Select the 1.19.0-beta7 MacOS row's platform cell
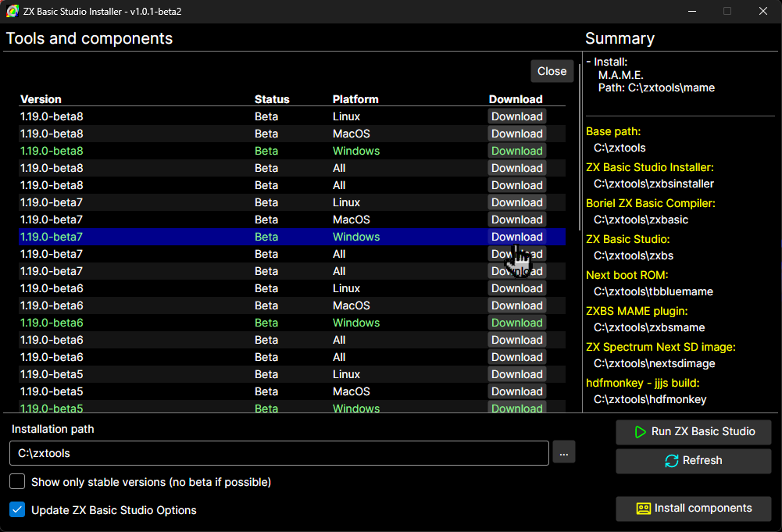782x532 pixels. [x=352, y=220]
